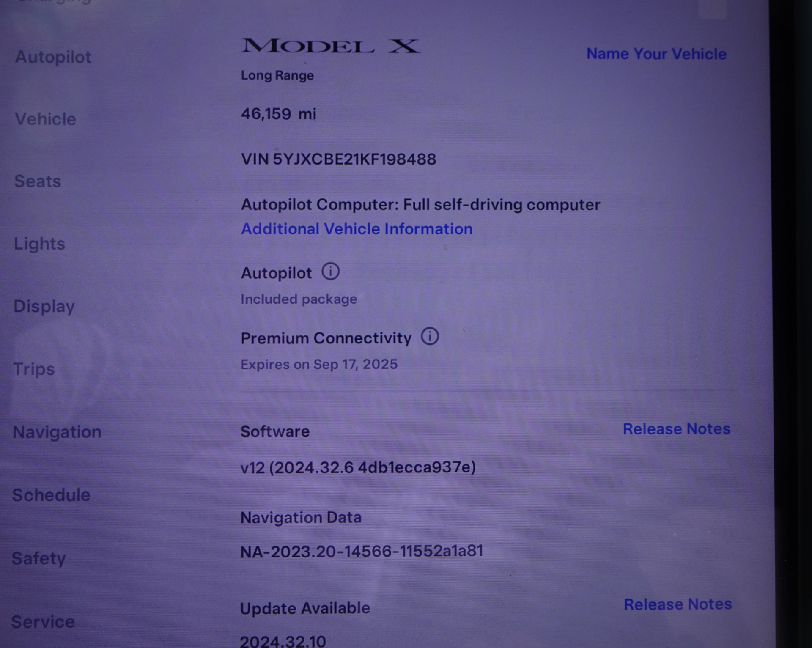Go to the Schedule menu
The height and width of the screenshot is (648, 812).
(x=51, y=495)
